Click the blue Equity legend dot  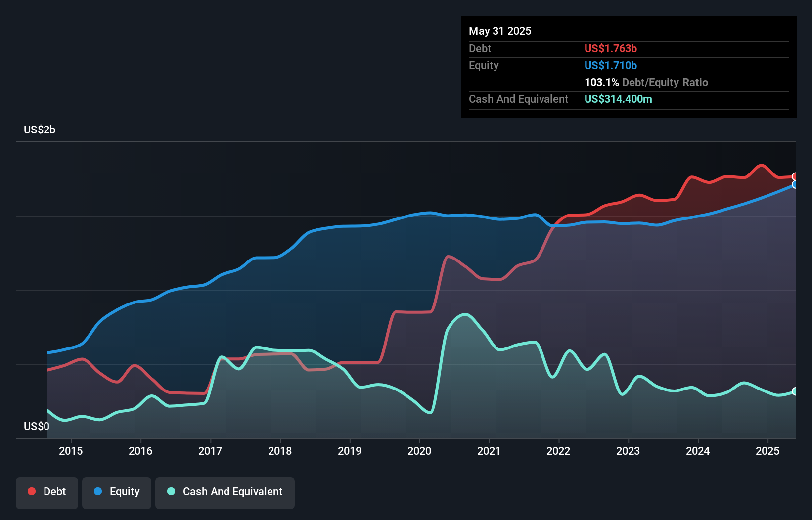98,491
